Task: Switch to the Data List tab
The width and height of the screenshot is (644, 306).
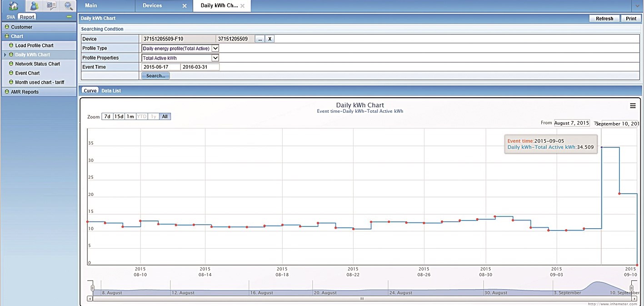Action: pyautogui.click(x=111, y=91)
